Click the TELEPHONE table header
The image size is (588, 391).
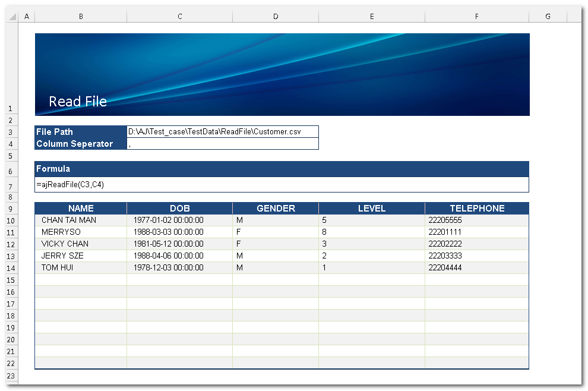[476, 209]
